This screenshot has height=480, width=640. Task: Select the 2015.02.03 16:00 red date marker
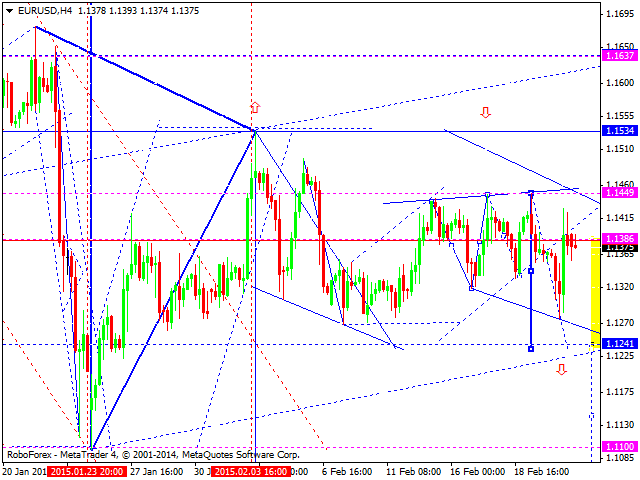pyautogui.click(x=254, y=471)
